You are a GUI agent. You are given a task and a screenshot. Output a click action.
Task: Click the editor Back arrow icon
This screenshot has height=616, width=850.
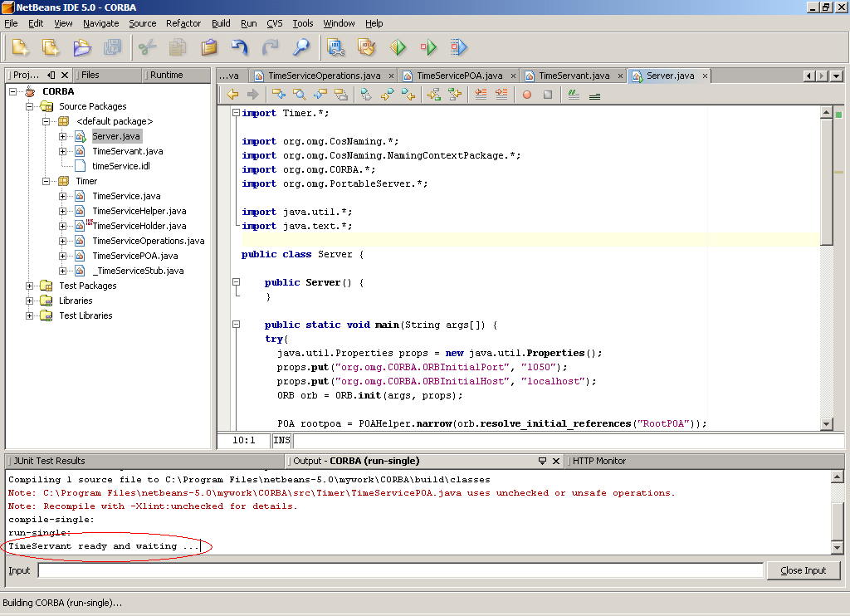click(232, 95)
